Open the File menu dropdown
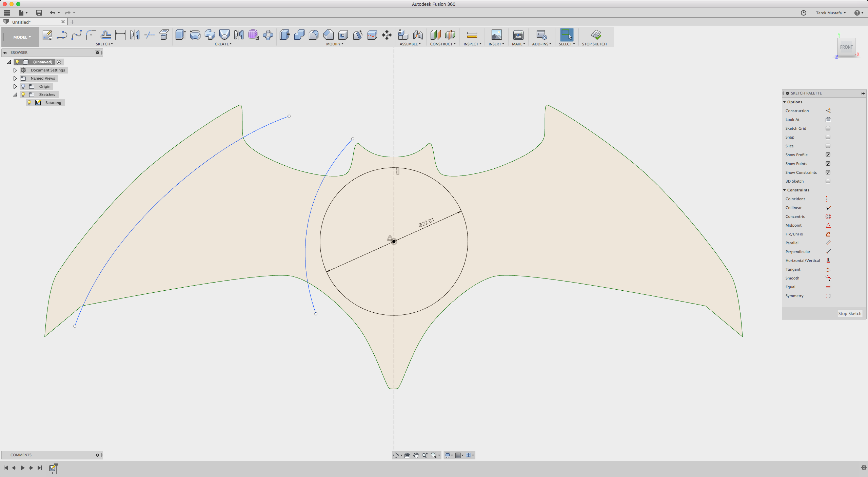868x477 pixels. tap(23, 13)
